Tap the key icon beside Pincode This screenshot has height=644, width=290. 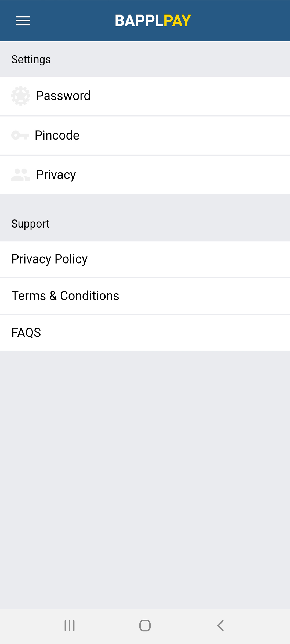click(20, 135)
